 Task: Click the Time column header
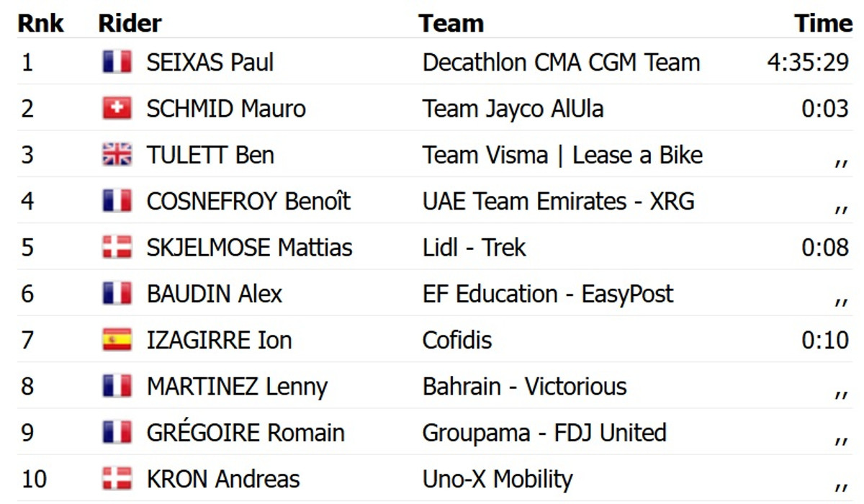(823, 23)
